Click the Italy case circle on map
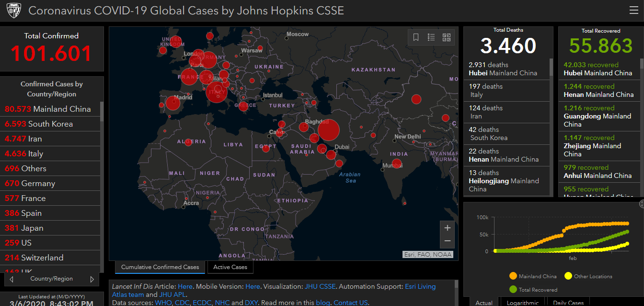 (217, 91)
